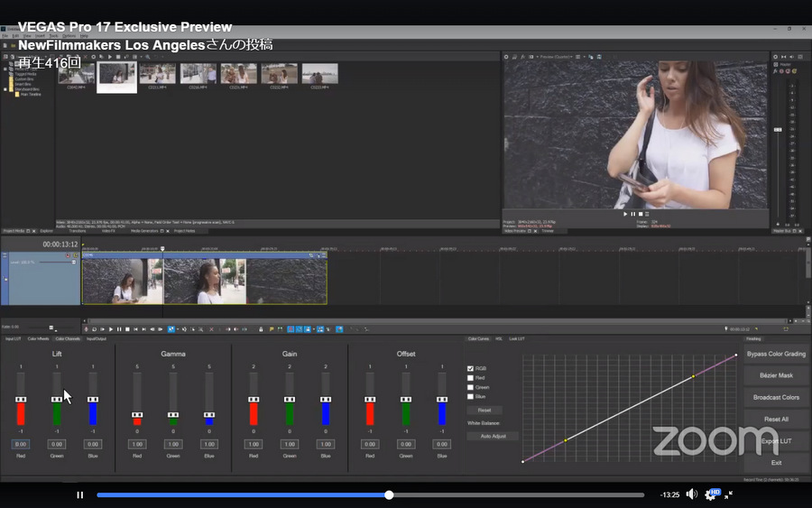The width and height of the screenshot is (812, 508).
Task: Click Reset under curve channel checkboxes
Action: [484, 411]
